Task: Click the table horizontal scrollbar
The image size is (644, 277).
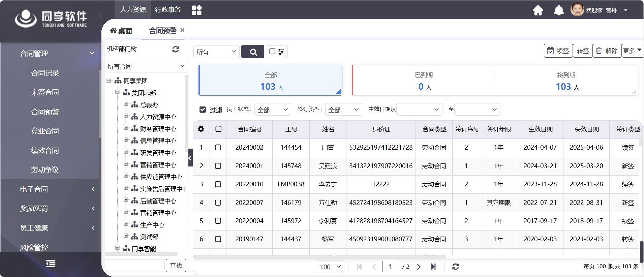Action: pos(319,257)
